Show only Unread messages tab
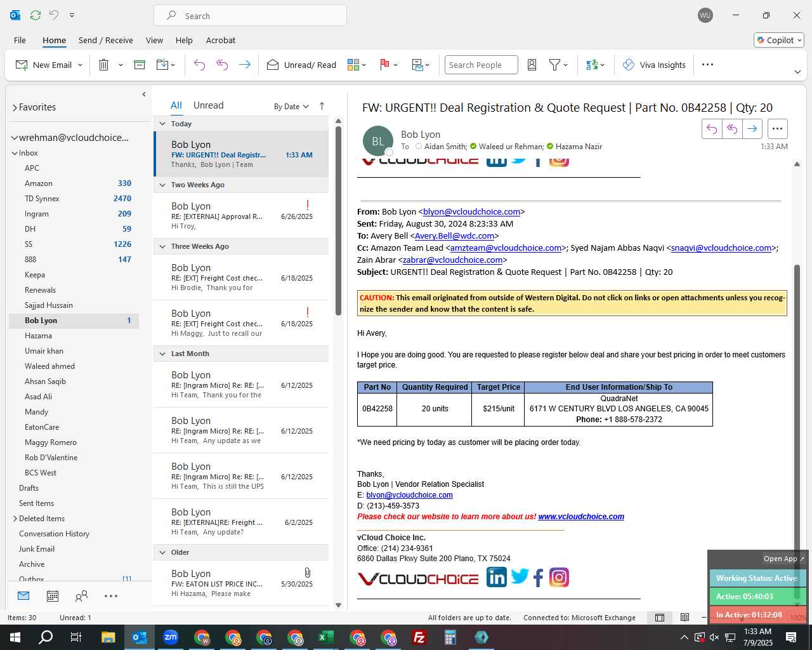The width and height of the screenshot is (812, 650). tap(209, 105)
